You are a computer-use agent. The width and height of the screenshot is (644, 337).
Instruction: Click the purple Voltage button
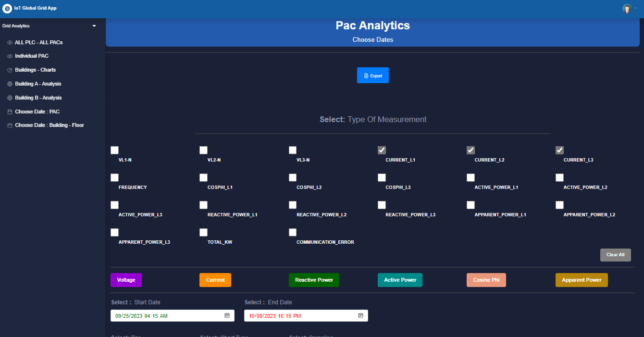pyautogui.click(x=126, y=280)
